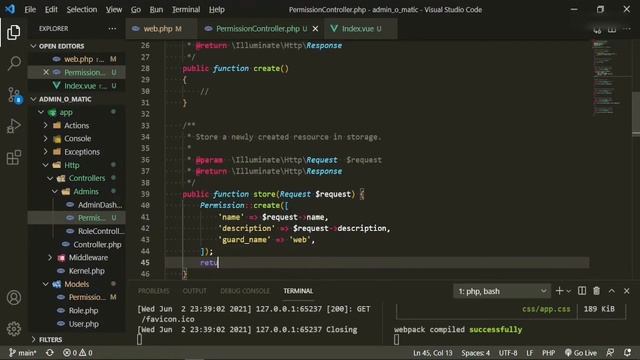Expand the Console folder
The width and height of the screenshot is (640, 360).
46,138
